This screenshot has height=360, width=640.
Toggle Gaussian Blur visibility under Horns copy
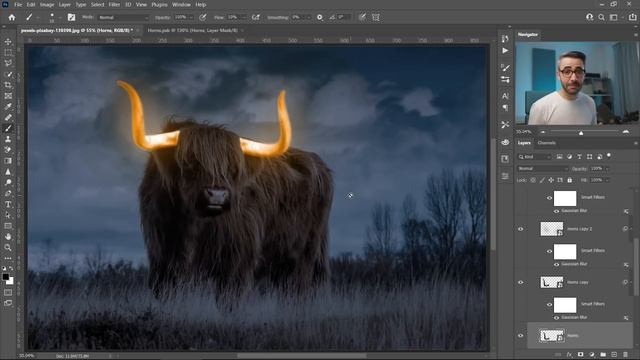click(x=556, y=318)
